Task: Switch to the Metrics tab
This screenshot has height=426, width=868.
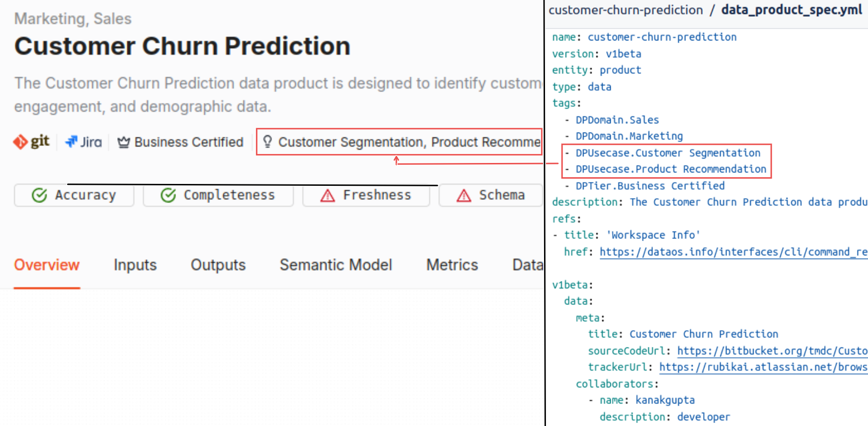Action: click(x=452, y=265)
